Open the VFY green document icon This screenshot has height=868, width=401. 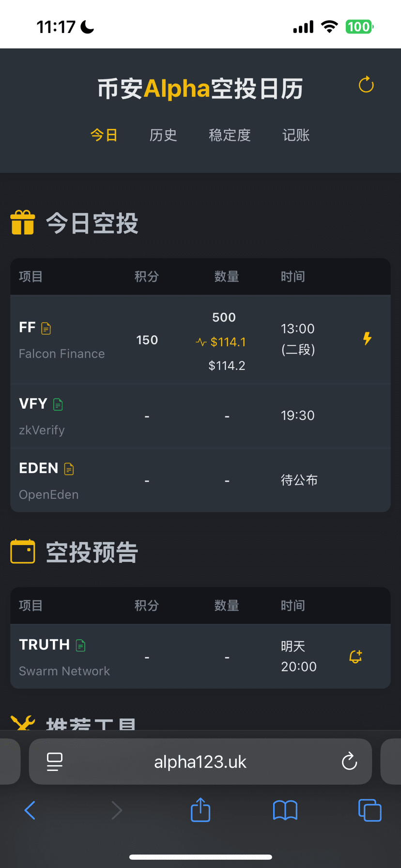coord(58,404)
